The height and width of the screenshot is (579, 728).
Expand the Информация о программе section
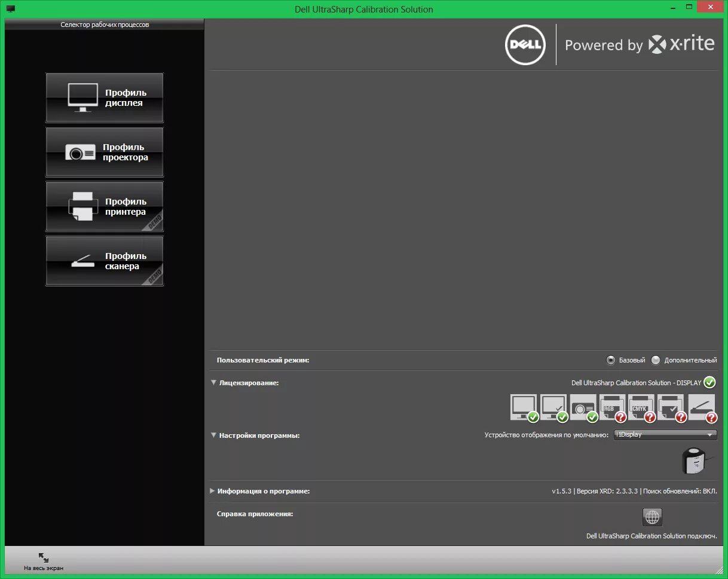[x=212, y=490]
